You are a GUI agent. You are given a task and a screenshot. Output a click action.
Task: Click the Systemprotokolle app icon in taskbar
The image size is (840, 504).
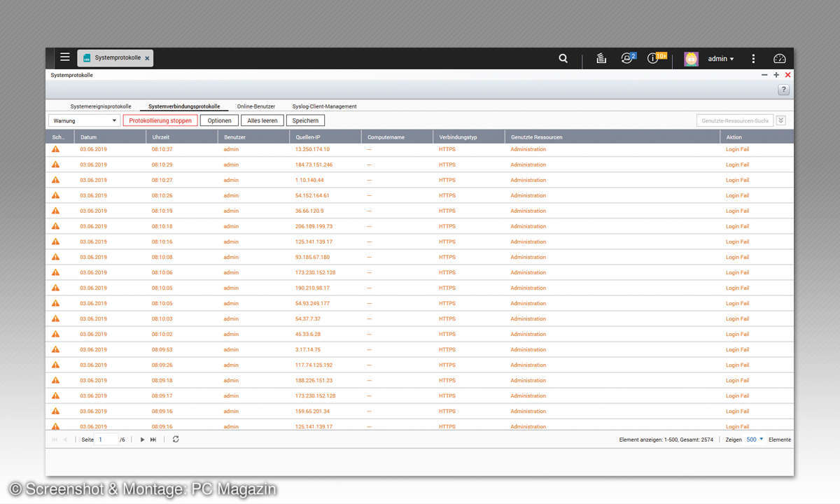coord(87,58)
